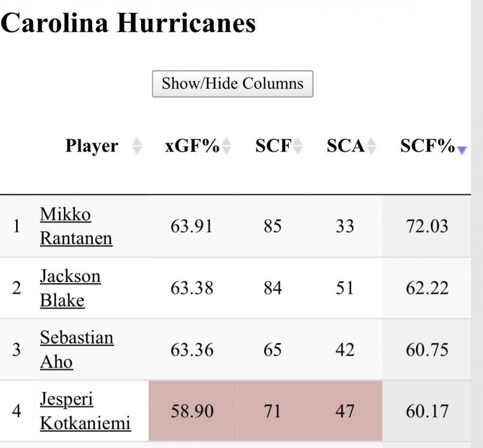The height and width of the screenshot is (448, 483).
Task: Click the SCA column header text
Action: click(346, 146)
